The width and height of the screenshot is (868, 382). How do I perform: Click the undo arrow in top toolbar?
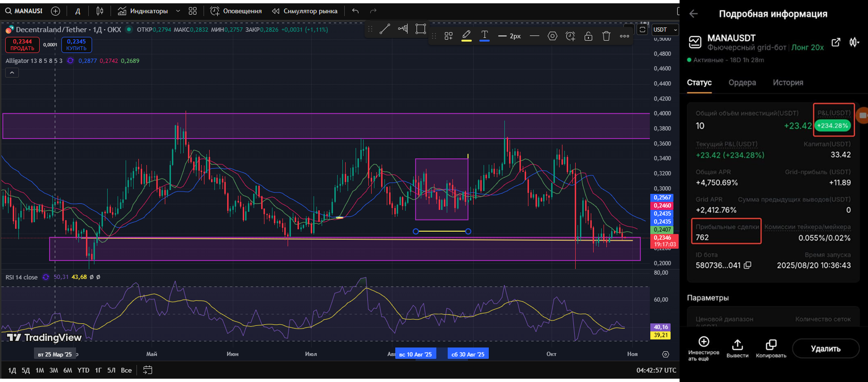356,11
